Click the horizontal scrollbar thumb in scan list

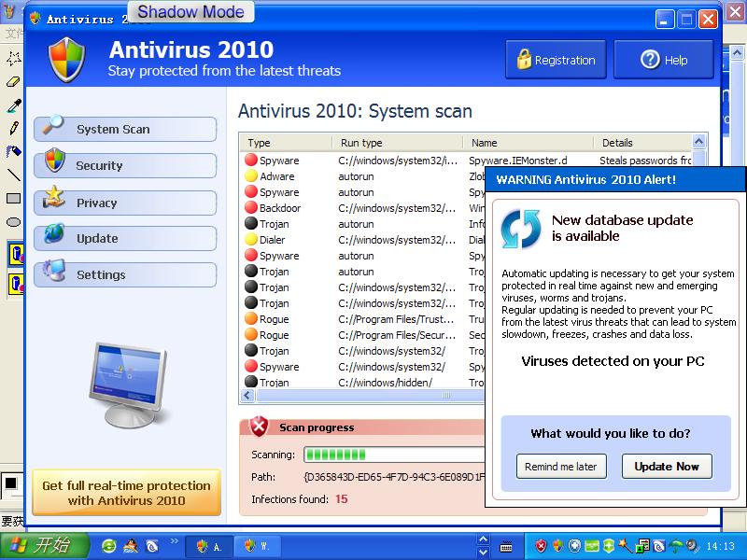371,395
